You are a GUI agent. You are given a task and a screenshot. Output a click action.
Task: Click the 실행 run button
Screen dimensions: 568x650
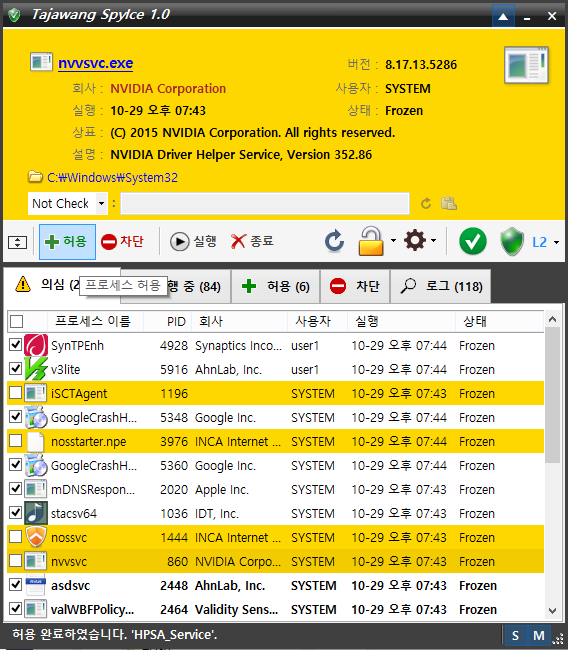[193, 241]
